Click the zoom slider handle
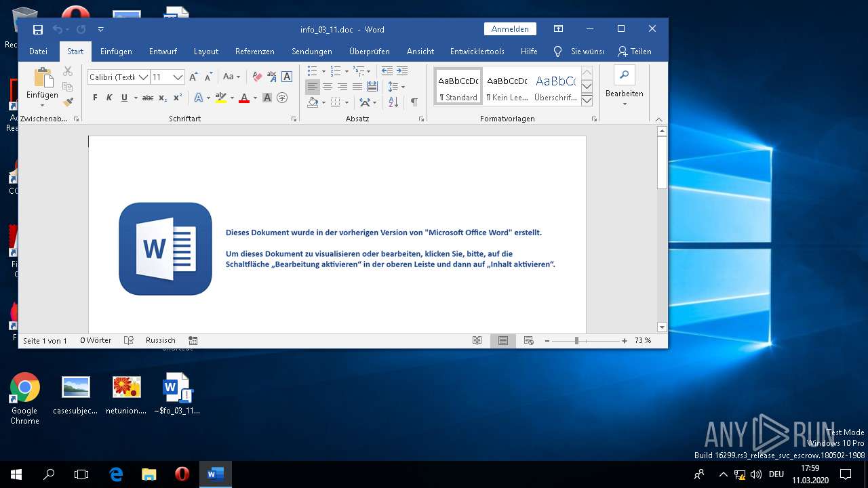This screenshot has width=868, height=488. [576, 341]
